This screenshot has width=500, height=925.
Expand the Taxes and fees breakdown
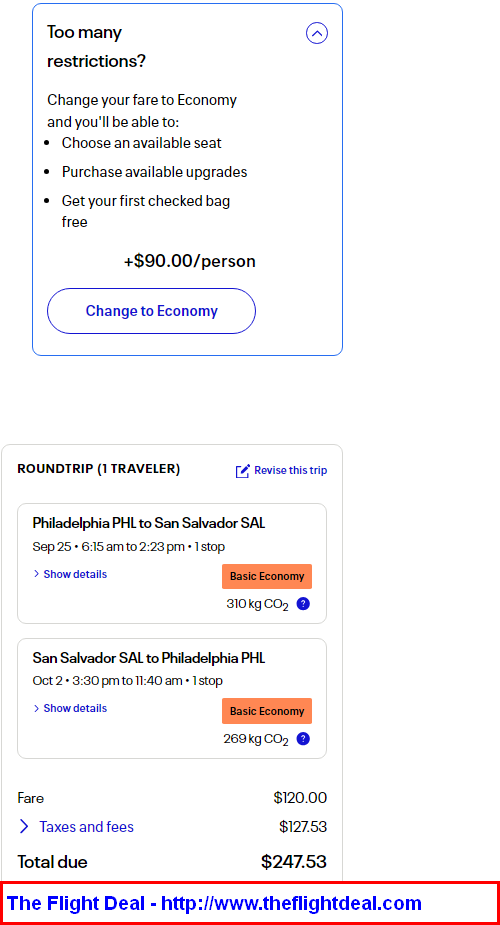(x=87, y=826)
